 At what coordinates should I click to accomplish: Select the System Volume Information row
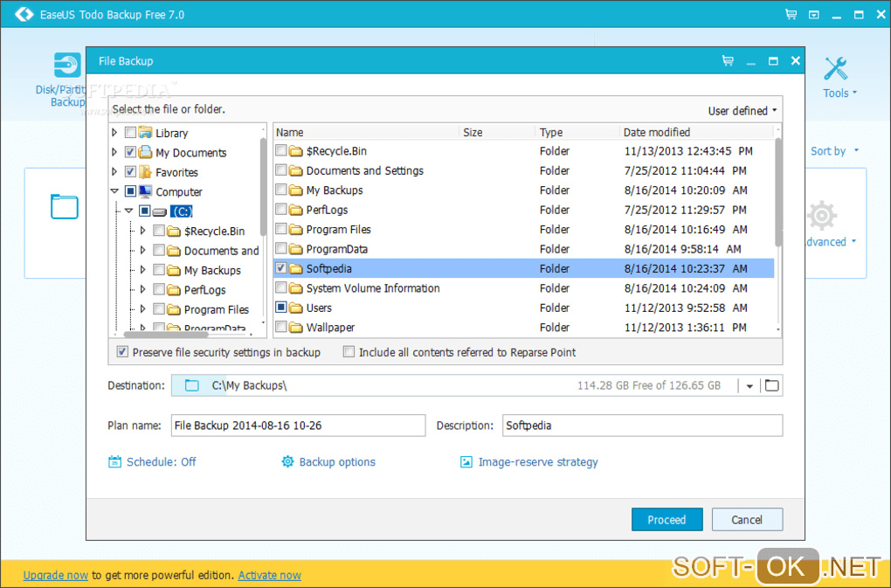(x=524, y=288)
